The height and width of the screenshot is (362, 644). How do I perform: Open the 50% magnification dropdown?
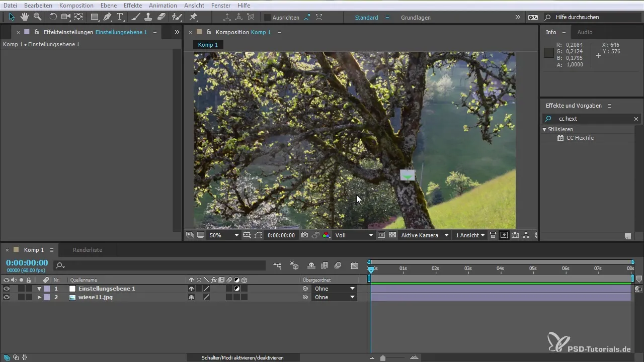[224, 235]
